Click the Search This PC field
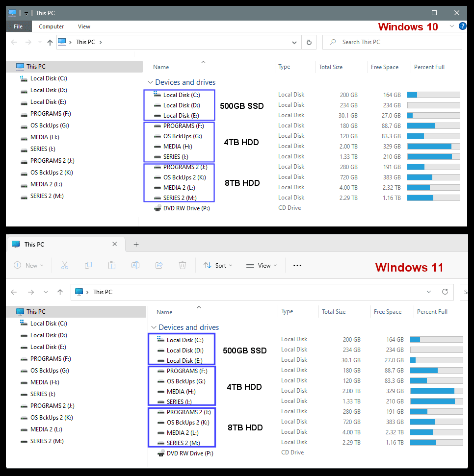Screen dimensions: 474x476 pos(392,42)
